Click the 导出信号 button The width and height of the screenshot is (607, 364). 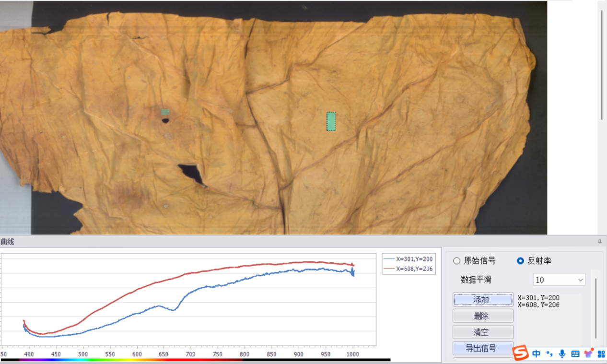click(483, 348)
